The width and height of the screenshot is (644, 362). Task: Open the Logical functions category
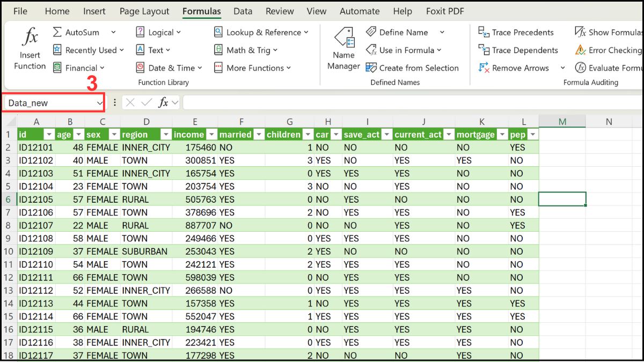click(158, 32)
